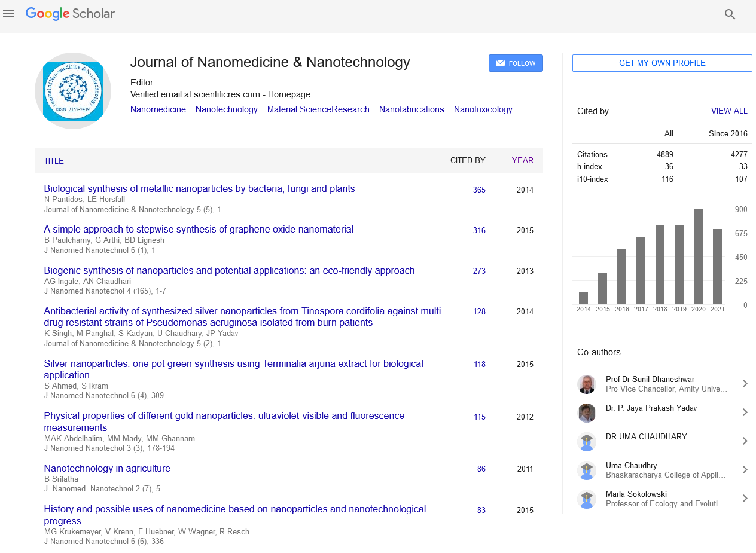Open the Nanotoxicology interest tag
Screen dimensions: 756x553
483,109
